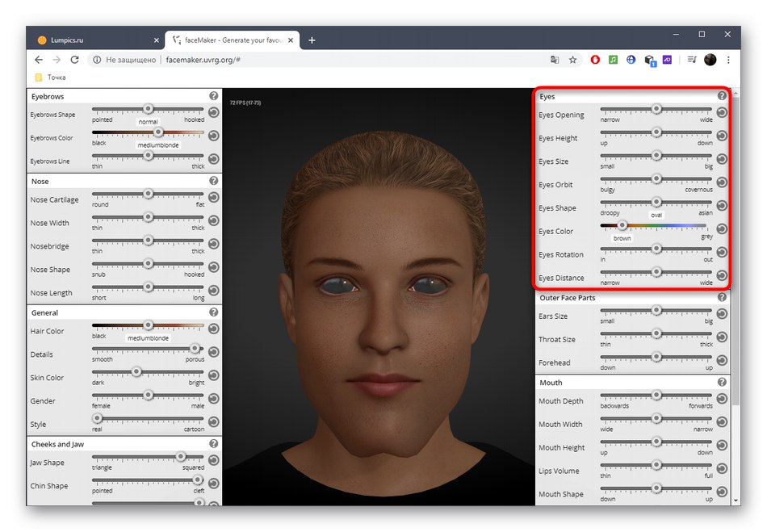Click the Gender slider handle

148,395
